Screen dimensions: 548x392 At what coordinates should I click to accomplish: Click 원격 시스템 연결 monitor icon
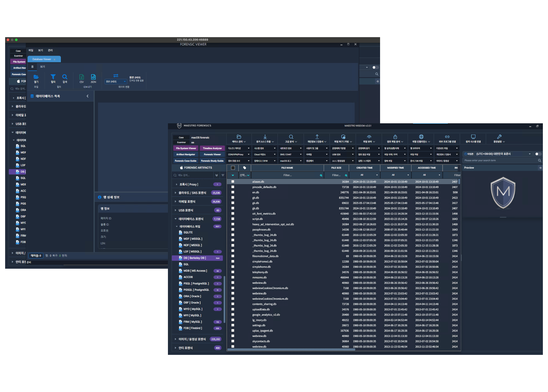[x=473, y=137]
